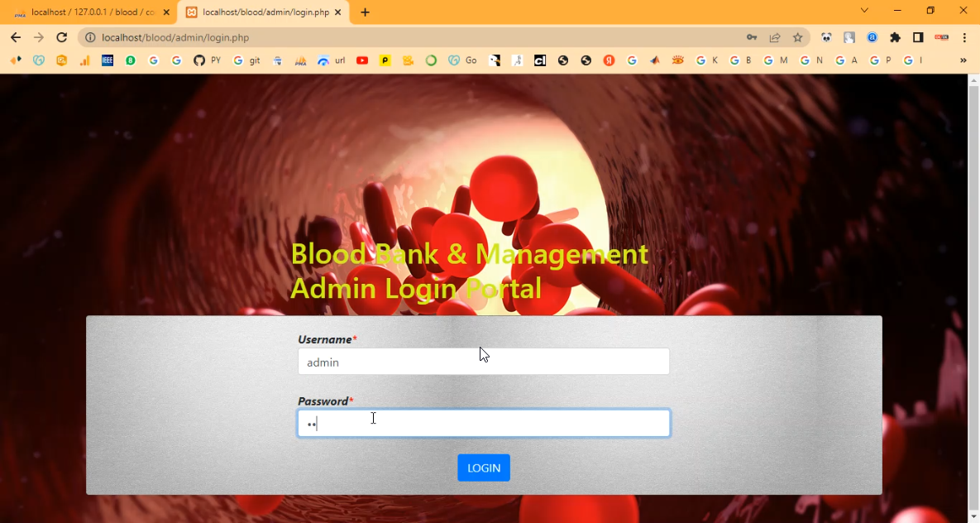The image size is (980, 523).
Task: Open the Extensions puzzle icon
Action: (x=895, y=37)
